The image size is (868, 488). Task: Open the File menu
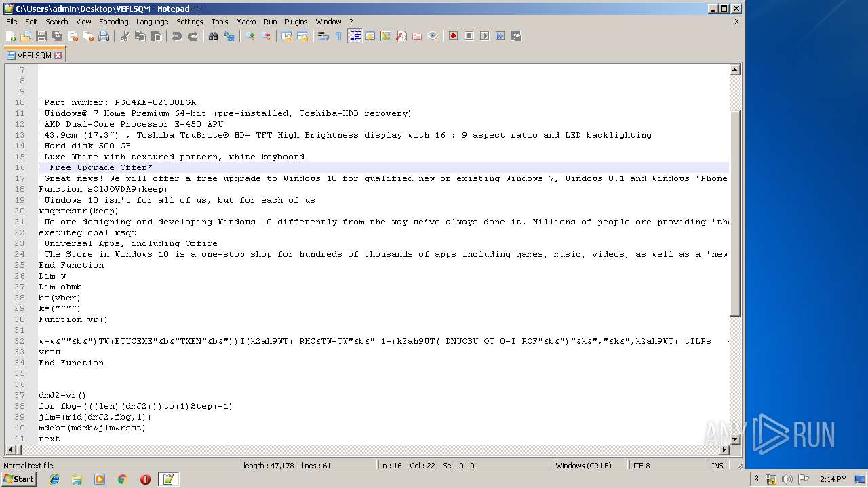12,22
